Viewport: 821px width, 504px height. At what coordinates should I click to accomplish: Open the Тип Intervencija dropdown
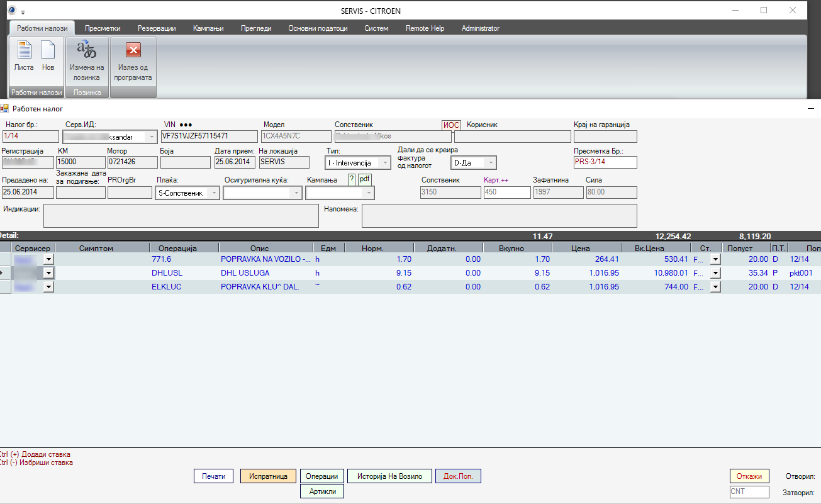click(386, 163)
